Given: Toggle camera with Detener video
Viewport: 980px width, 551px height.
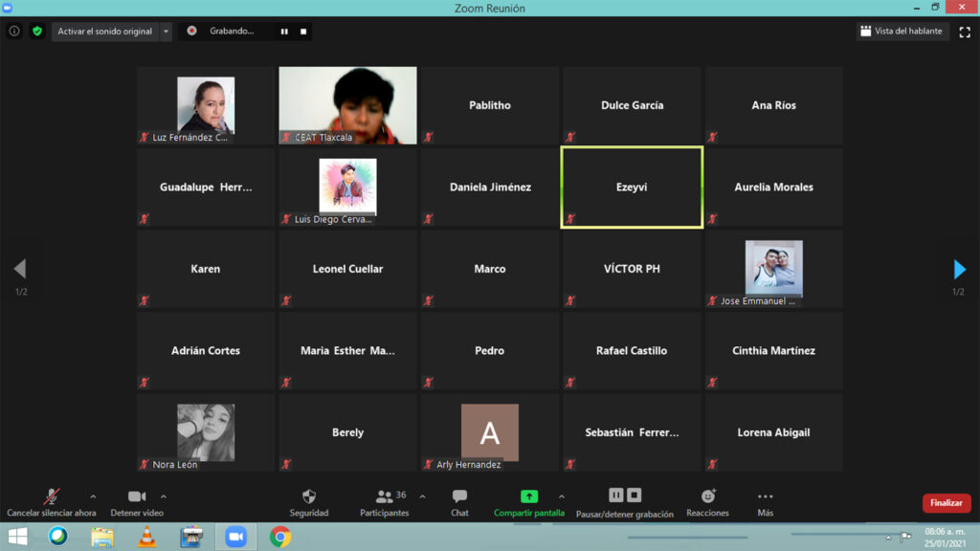Looking at the screenshot, I should pos(137,496).
